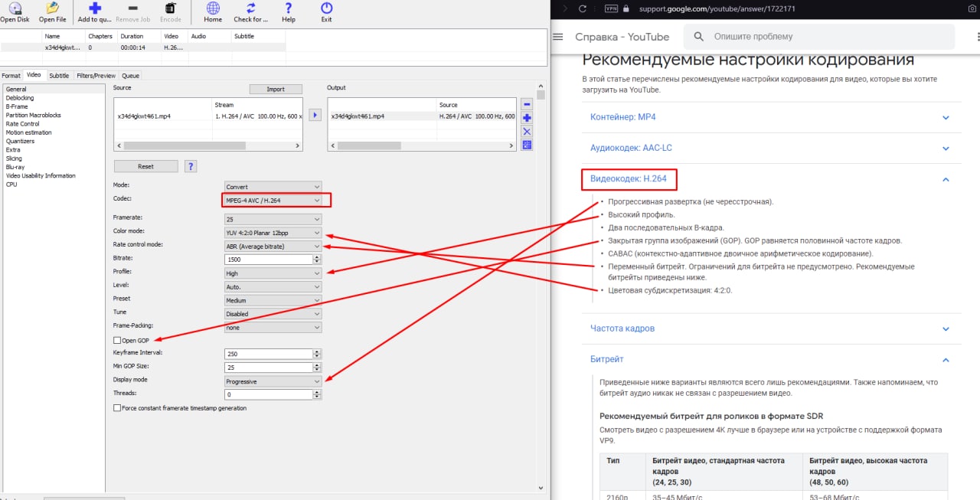This screenshot has height=500, width=980.
Task: Select Motion estimation in settings list
Action: tap(28, 132)
